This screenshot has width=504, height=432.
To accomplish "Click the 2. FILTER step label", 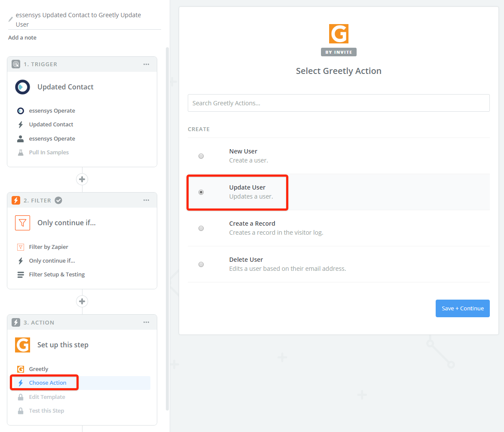I will coord(37,200).
